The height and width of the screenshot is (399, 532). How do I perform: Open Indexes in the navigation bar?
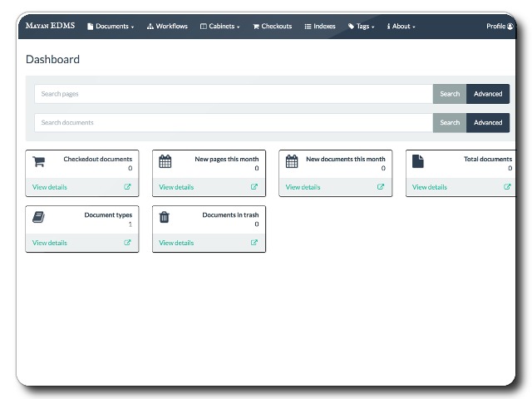320,27
